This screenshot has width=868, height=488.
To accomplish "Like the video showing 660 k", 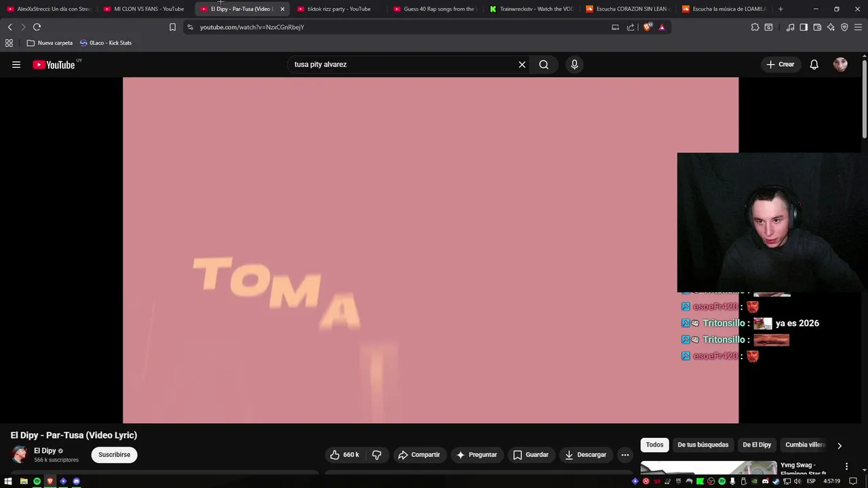I will coord(345,455).
